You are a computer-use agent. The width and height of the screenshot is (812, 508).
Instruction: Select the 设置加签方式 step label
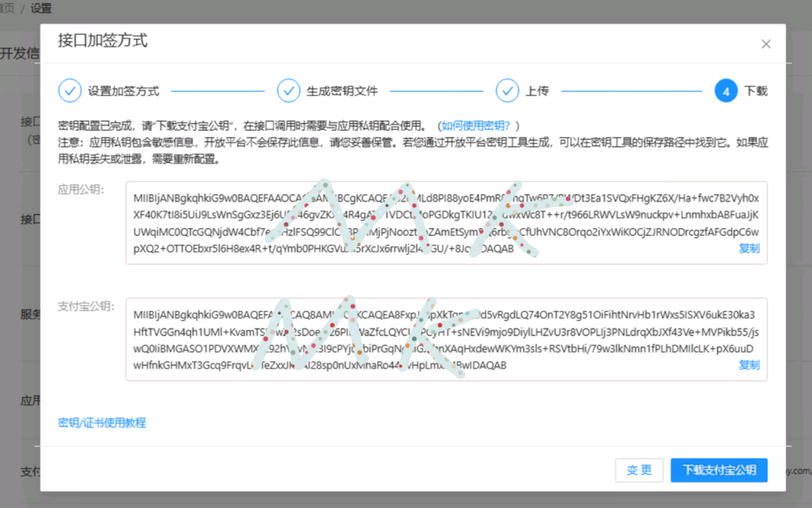point(123,91)
